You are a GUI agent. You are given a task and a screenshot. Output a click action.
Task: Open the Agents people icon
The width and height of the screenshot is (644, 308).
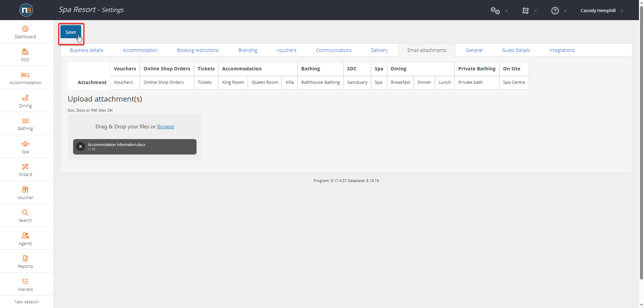click(x=25, y=235)
